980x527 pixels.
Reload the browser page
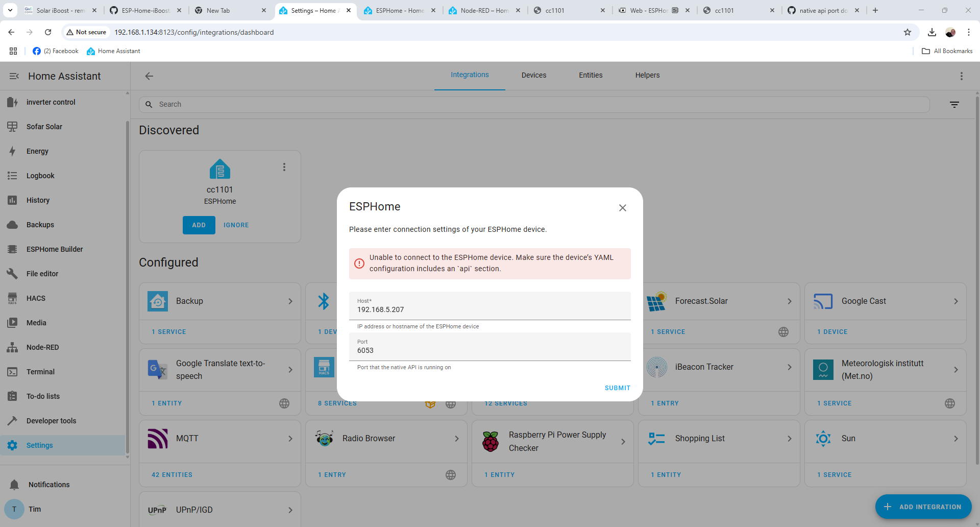click(x=48, y=32)
